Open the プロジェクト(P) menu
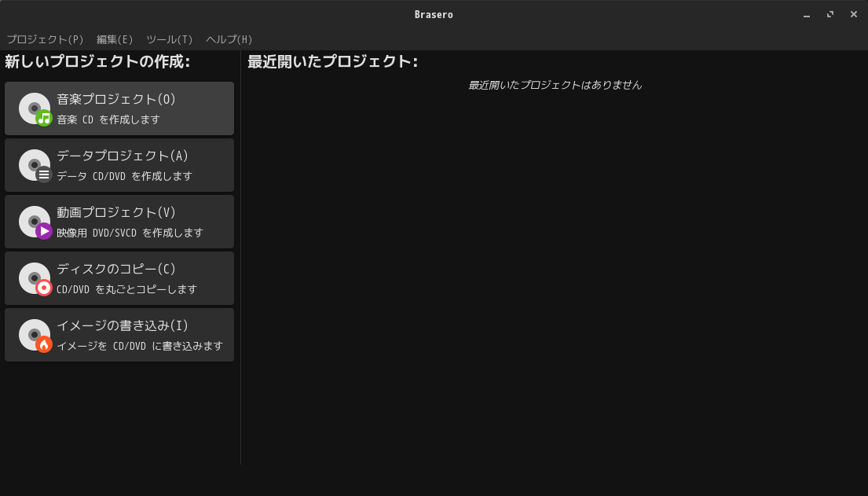This screenshot has height=496, width=868. pyautogui.click(x=45, y=39)
